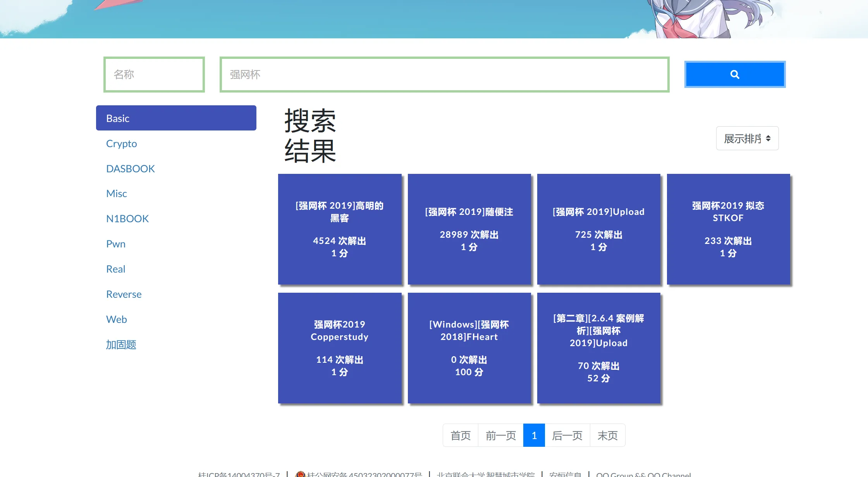The height and width of the screenshot is (477, 868).
Task: Select the Basic category tab
Action: point(176,118)
